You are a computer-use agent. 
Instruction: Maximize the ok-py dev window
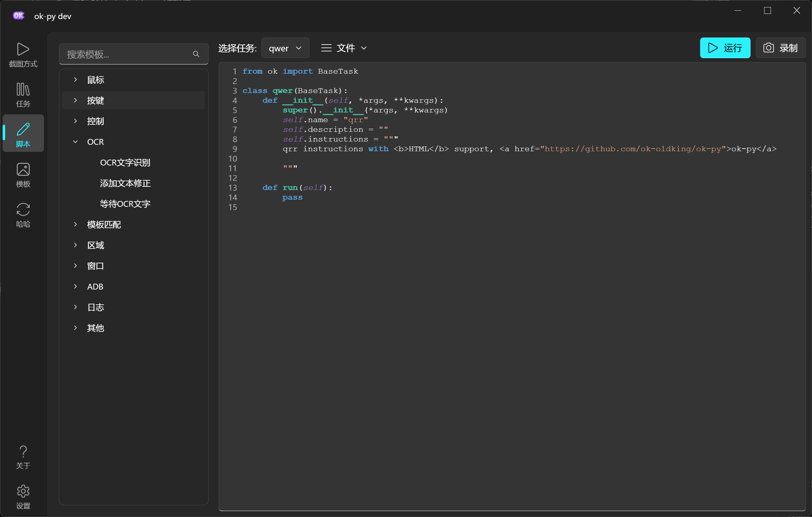coord(767,10)
